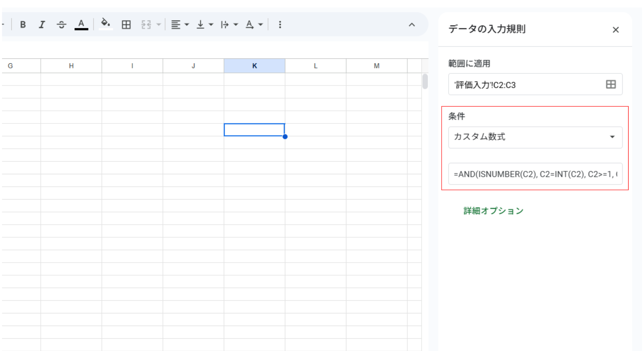Image resolution: width=644 pixels, height=351 pixels.
Task: Select the column K header
Action: coord(254,66)
